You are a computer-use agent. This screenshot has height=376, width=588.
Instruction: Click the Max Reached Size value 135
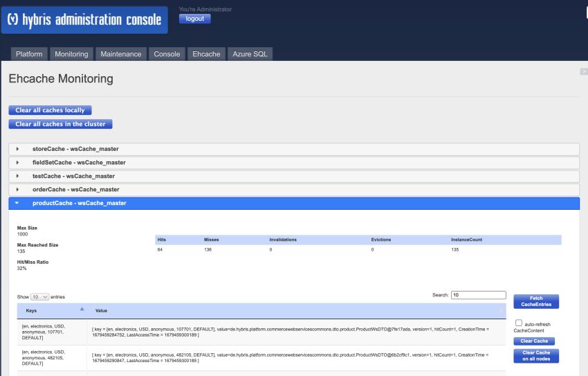click(21, 251)
